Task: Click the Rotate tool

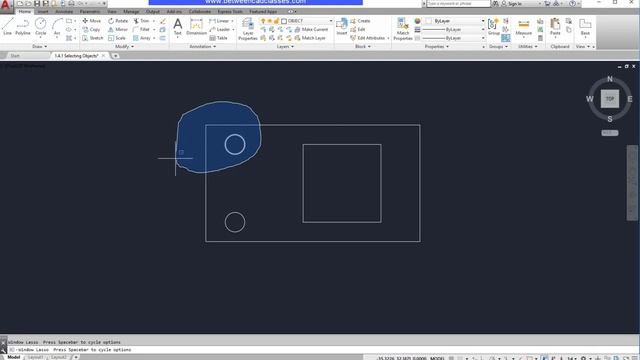Action: 118,21
